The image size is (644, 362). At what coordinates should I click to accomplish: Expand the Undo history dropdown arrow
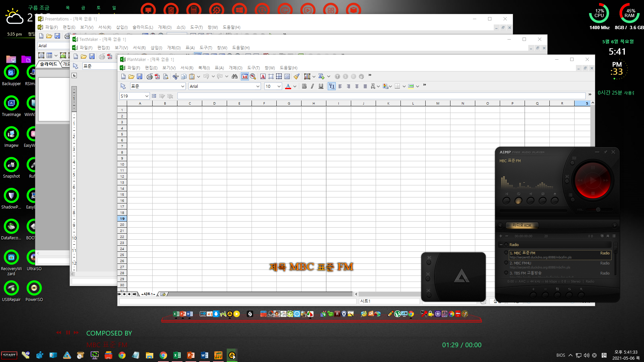213,76
